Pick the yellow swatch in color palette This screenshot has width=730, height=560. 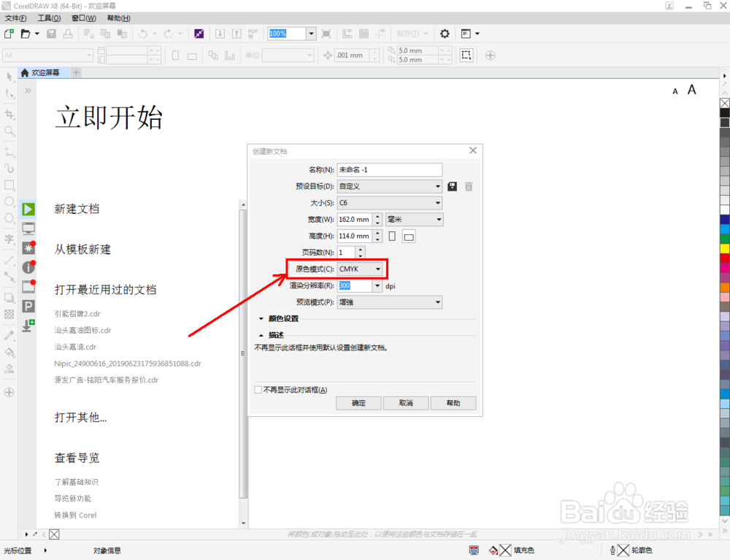(x=725, y=248)
